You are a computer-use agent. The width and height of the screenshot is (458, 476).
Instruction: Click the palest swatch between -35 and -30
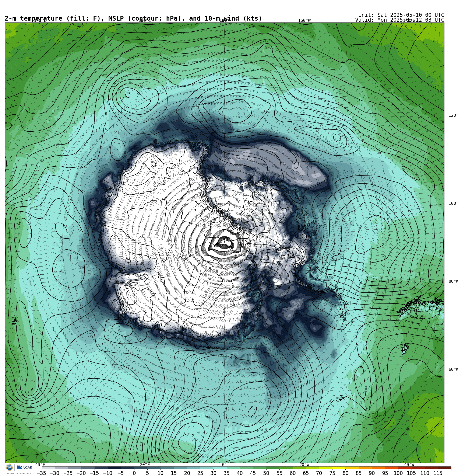click(x=48, y=468)
